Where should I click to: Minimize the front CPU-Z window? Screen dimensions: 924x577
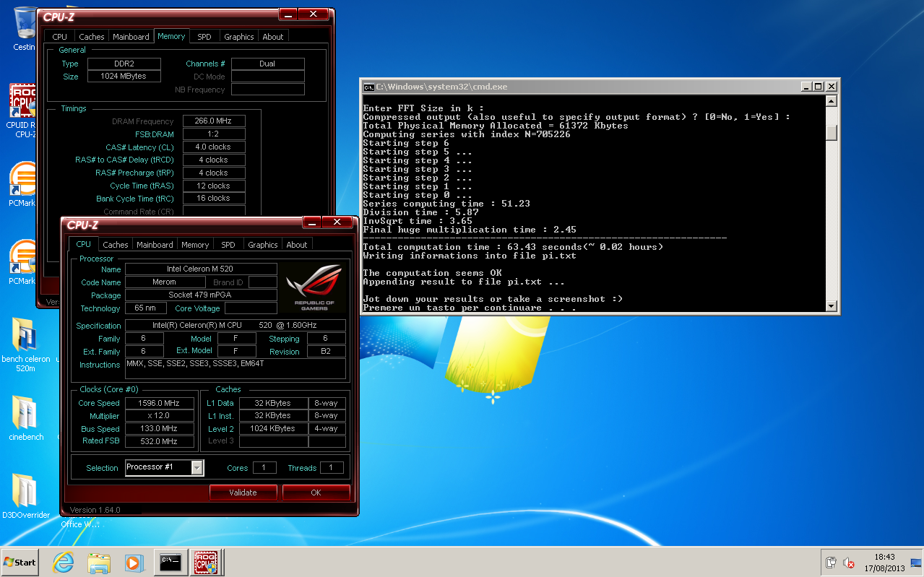pyautogui.click(x=311, y=222)
